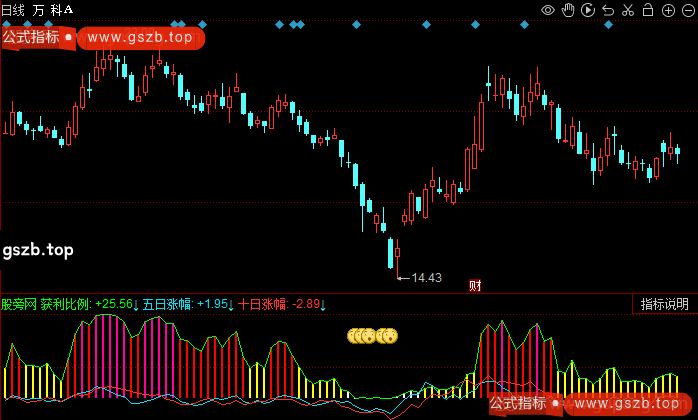Select the 日线 daily period label
This screenshot has height=420, width=698.
click(13, 9)
